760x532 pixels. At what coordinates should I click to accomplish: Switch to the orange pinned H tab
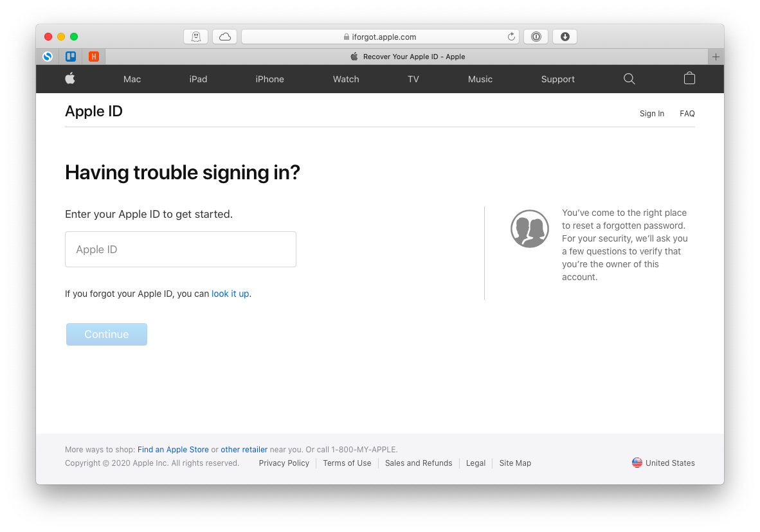[x=94, y=57]
